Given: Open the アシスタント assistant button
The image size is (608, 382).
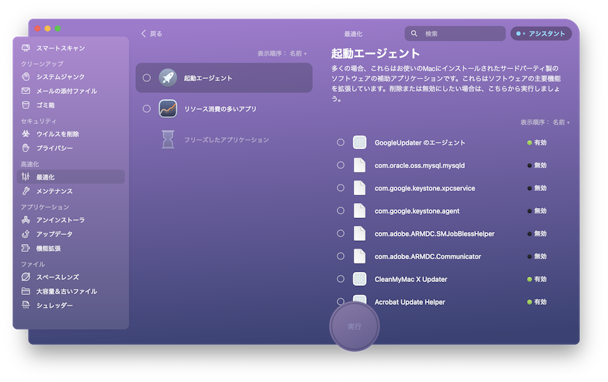Looking at the screenshot, I should pos(541,34).
